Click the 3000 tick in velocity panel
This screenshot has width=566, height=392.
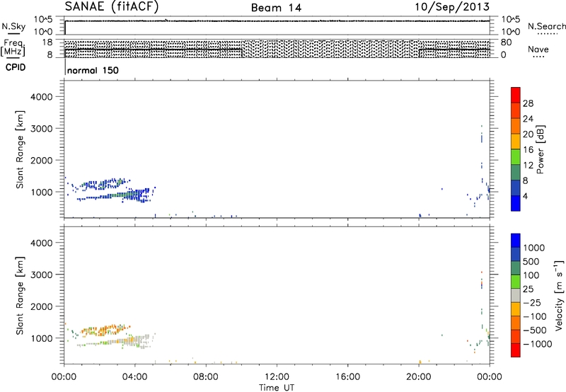(42, 275)
